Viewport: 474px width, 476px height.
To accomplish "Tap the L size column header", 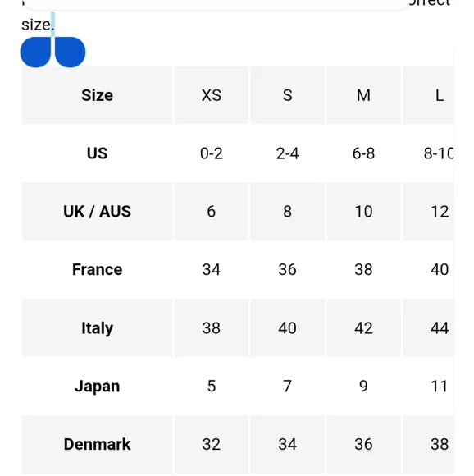I will click(429, 95).
